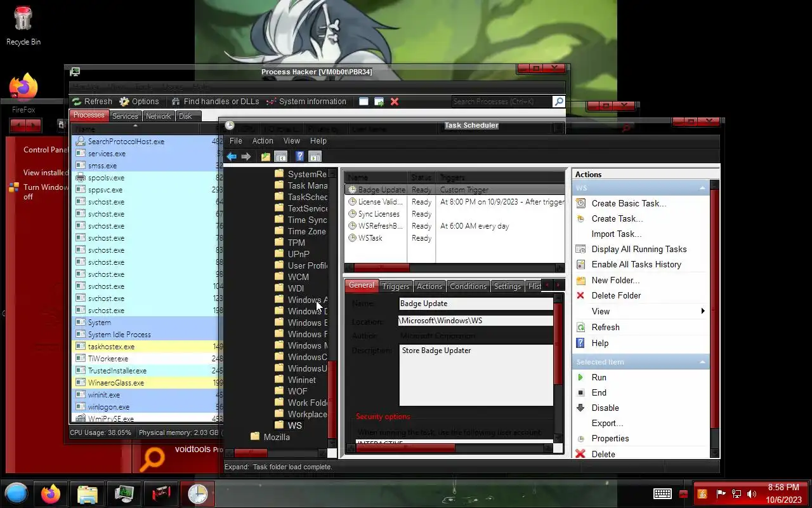
Task: Click the Firefox taskbar icon
Action: [51, 494]
